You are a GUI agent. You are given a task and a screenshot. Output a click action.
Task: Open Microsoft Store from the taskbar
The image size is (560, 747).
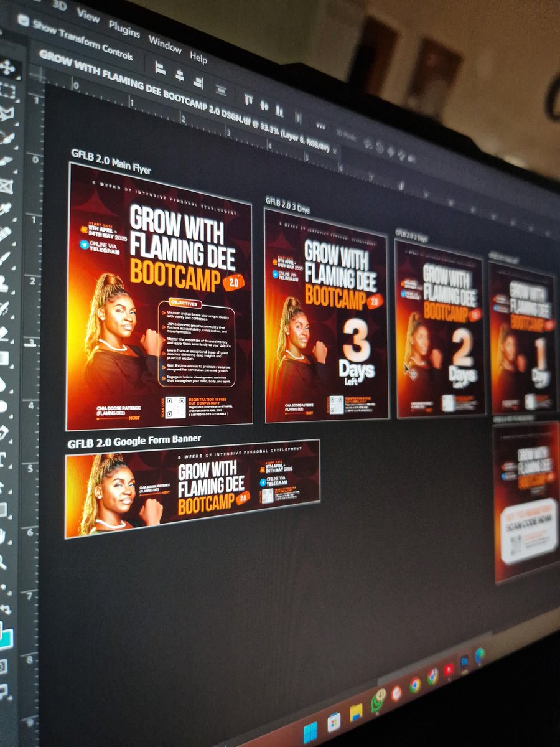(334, 721)
